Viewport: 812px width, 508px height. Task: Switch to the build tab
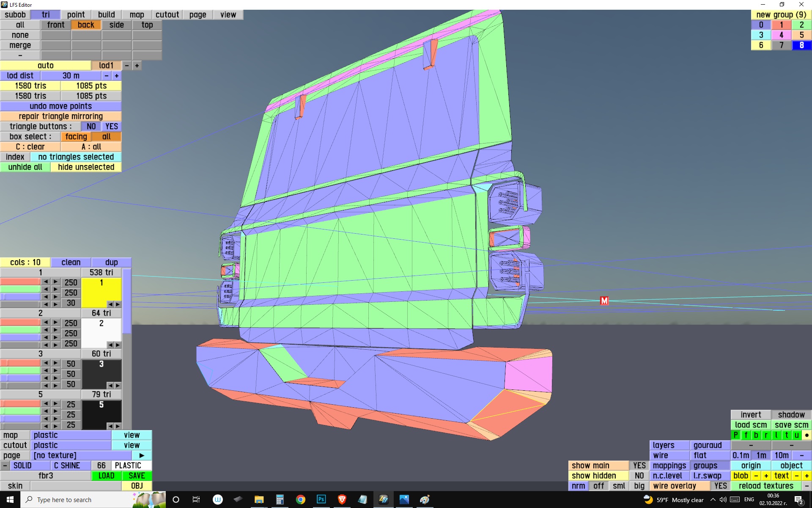pyautogui.click(x=106, y=15)
